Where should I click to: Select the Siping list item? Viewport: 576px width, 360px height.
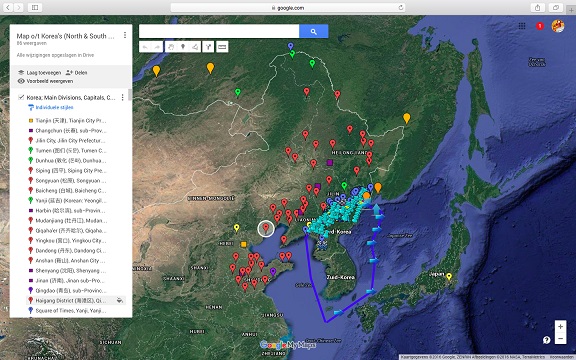tap(70, 170)
